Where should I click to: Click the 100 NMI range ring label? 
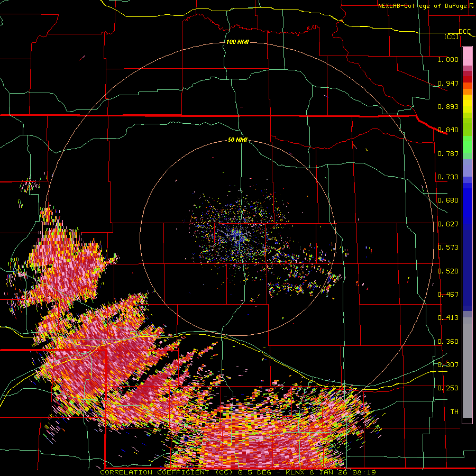(237, 42)
